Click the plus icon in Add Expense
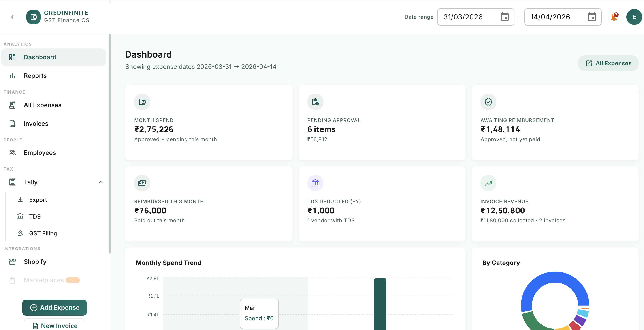 coord(34,307)
